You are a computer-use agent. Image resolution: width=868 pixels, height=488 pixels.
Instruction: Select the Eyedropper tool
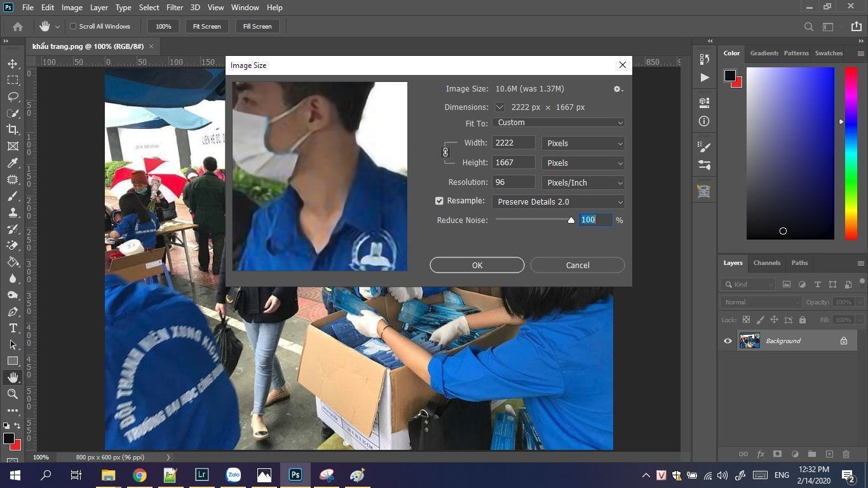(x=13, y=163)
